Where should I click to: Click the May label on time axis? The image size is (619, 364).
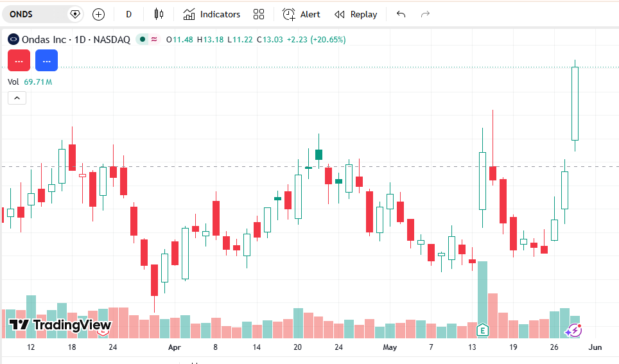[x=390, y=347]
